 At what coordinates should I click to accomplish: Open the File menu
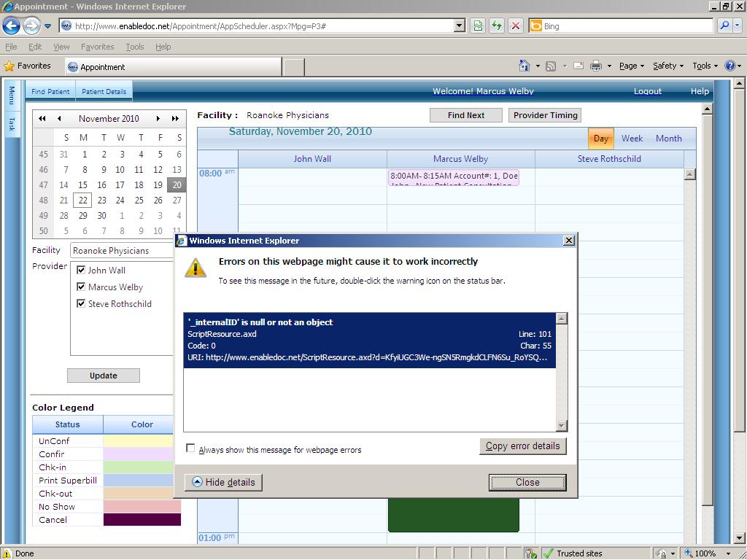click(x=11, y=47)
